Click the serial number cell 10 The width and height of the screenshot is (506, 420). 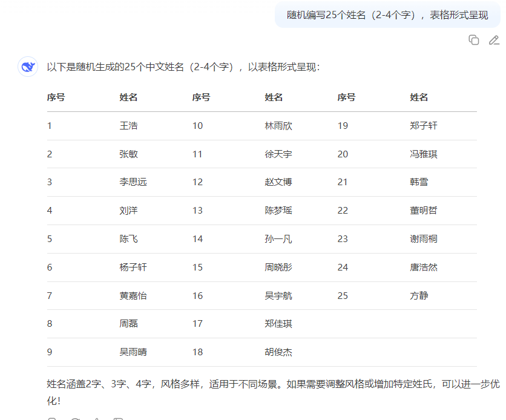[x=197, y=126]
